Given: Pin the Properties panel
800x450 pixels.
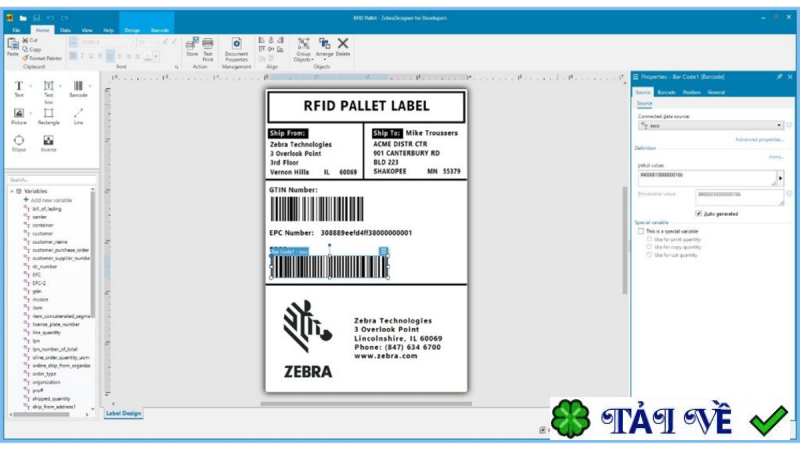Looking at the screenshot, I should point(779,77).
